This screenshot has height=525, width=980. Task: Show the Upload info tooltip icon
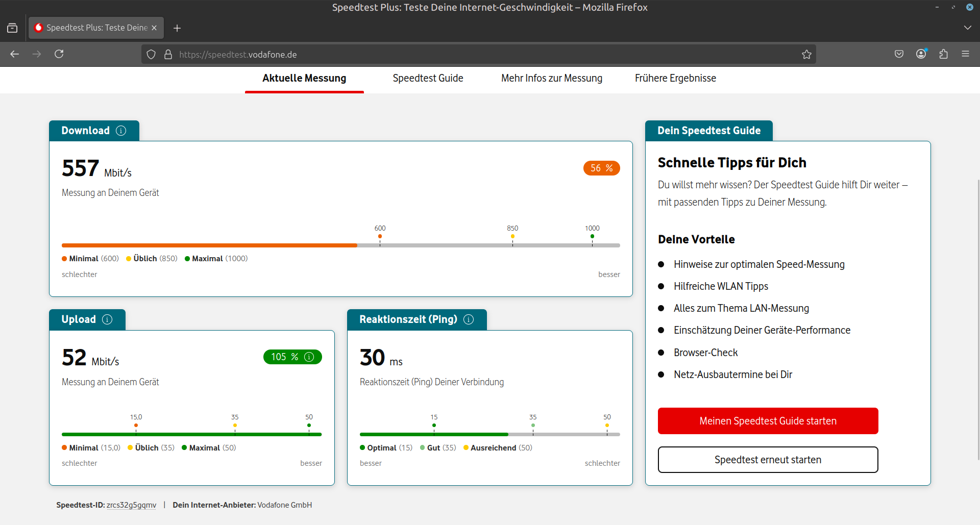click(107, 319)
